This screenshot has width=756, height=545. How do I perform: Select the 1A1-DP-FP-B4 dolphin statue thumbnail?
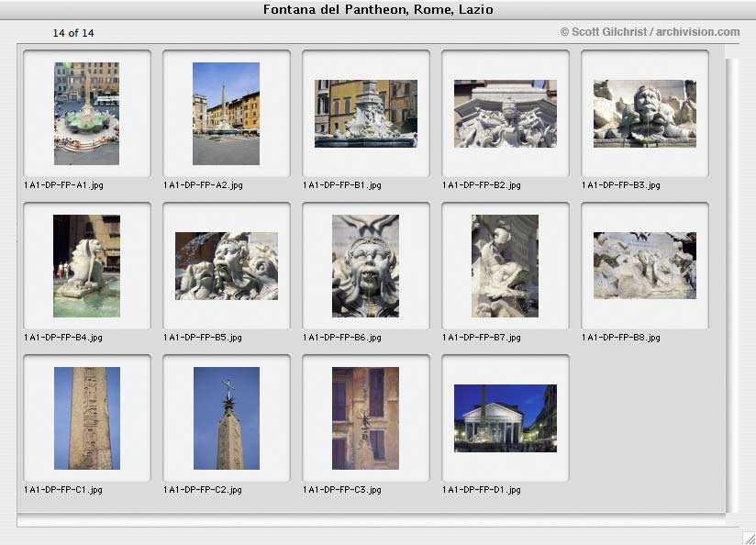point(87,266)
